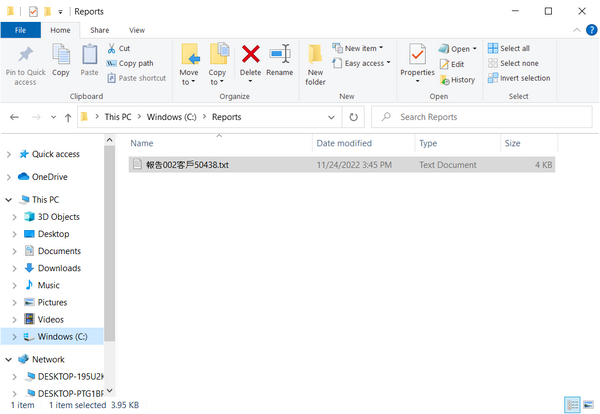Switch to the Home tab
Image resolution: width=600 pixels, height=414 pixels.
coord(60,30)
